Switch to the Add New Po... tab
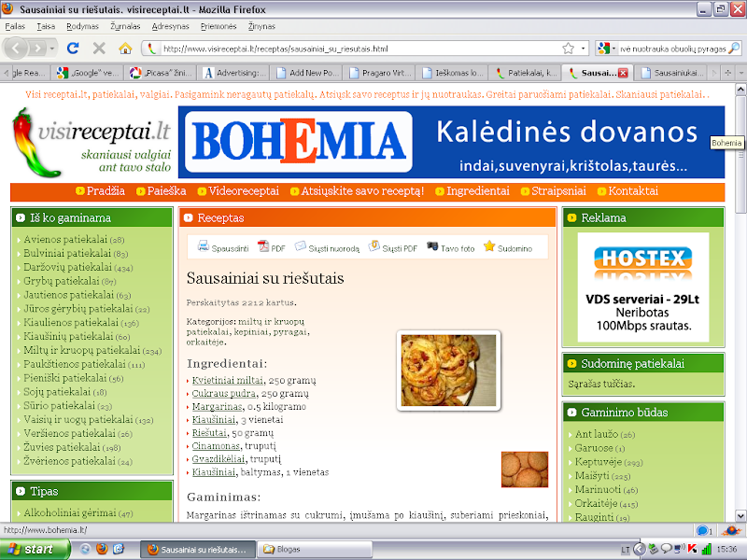The image size is (747, 560). click(x=306, y=73)
